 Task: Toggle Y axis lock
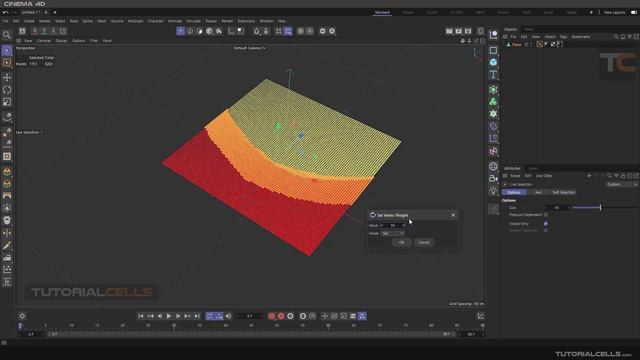(x=44, y=31)
